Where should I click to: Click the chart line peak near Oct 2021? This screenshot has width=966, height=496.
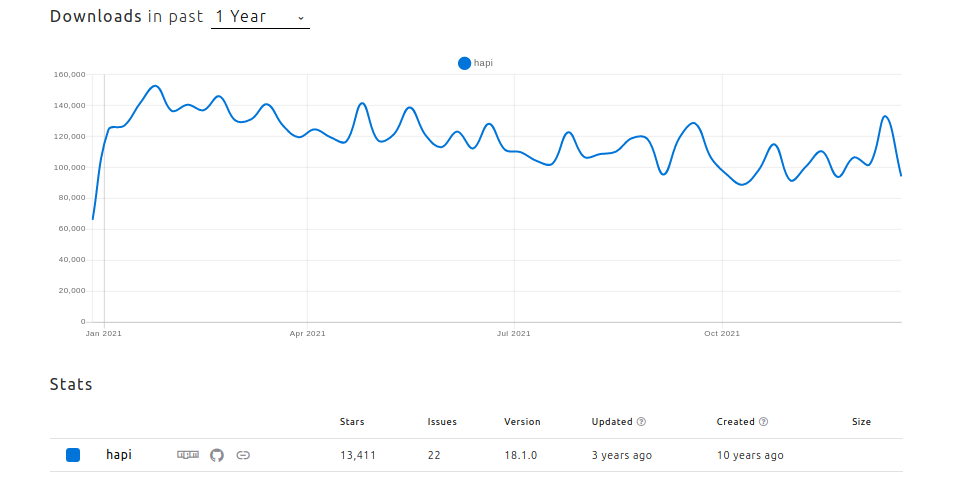click(693, 123)
